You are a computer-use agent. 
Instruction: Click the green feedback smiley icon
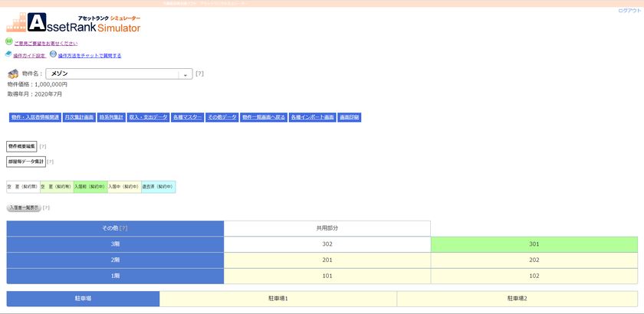point(8,41)
